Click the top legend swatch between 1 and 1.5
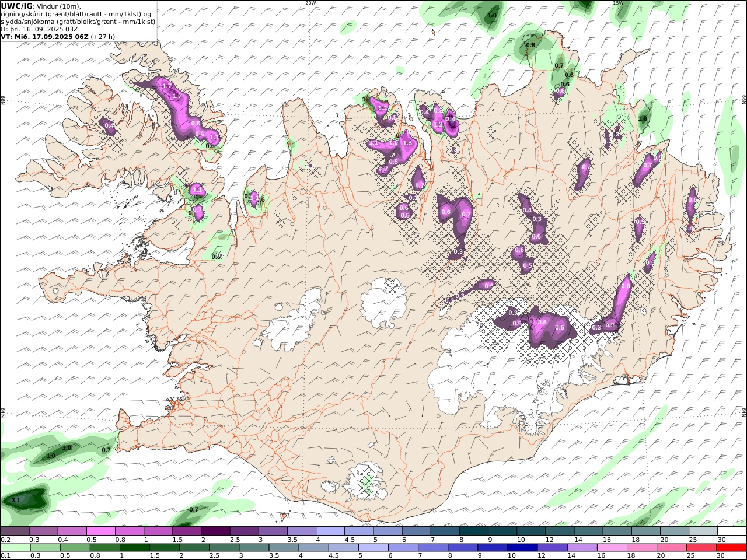Viewport: 747px width, 560px height. (158, 531)
